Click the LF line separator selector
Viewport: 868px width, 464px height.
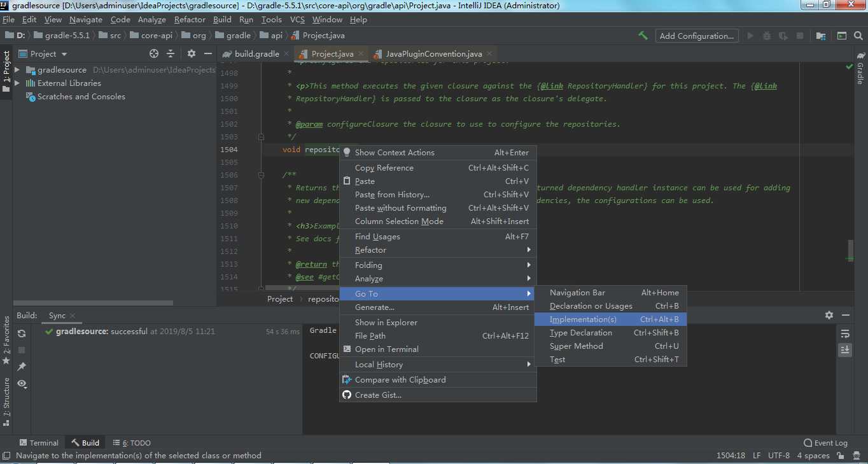pyautogui.click(x=757, y=455)
